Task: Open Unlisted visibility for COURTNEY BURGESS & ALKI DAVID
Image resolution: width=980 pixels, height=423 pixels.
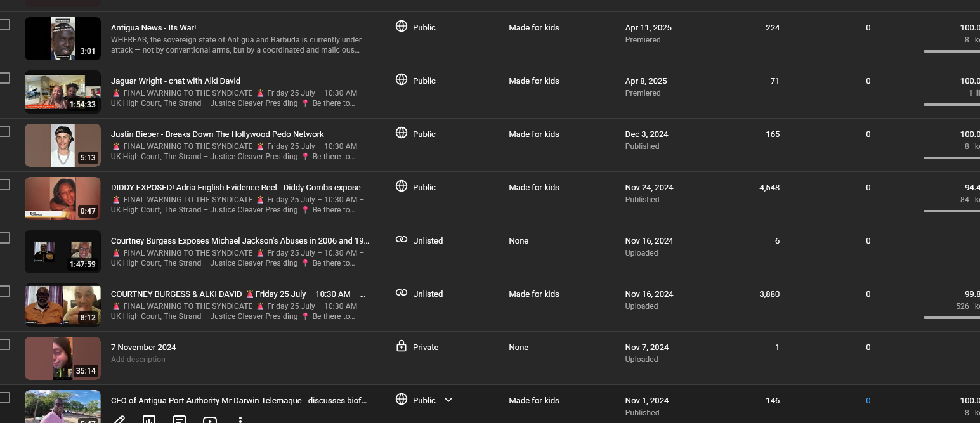Action: click(428, 294)
